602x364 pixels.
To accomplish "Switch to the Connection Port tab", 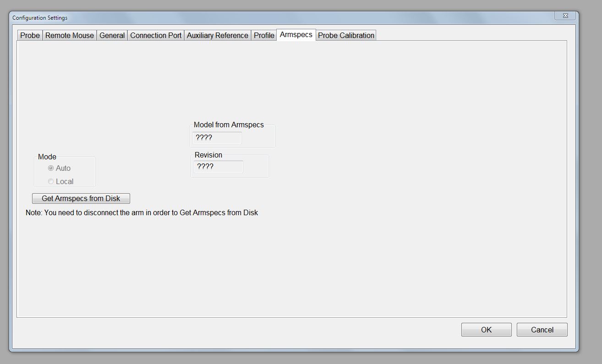I will [x=155, y=35].
